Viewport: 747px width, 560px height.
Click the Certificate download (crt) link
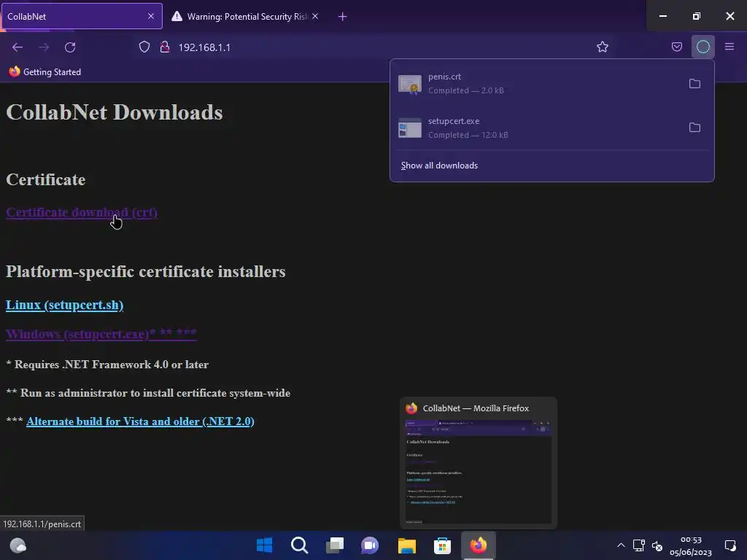82,212
